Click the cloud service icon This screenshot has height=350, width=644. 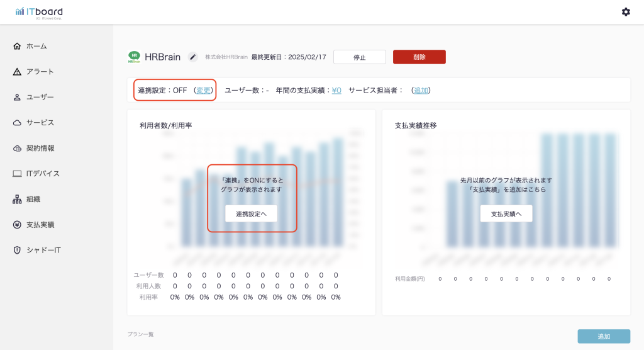coord(17,123)
